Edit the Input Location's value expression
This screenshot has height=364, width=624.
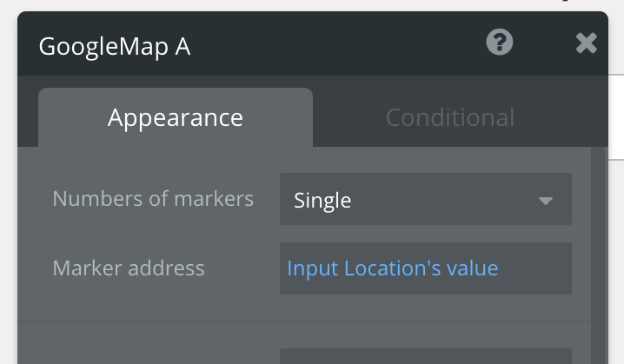point(392,268)
